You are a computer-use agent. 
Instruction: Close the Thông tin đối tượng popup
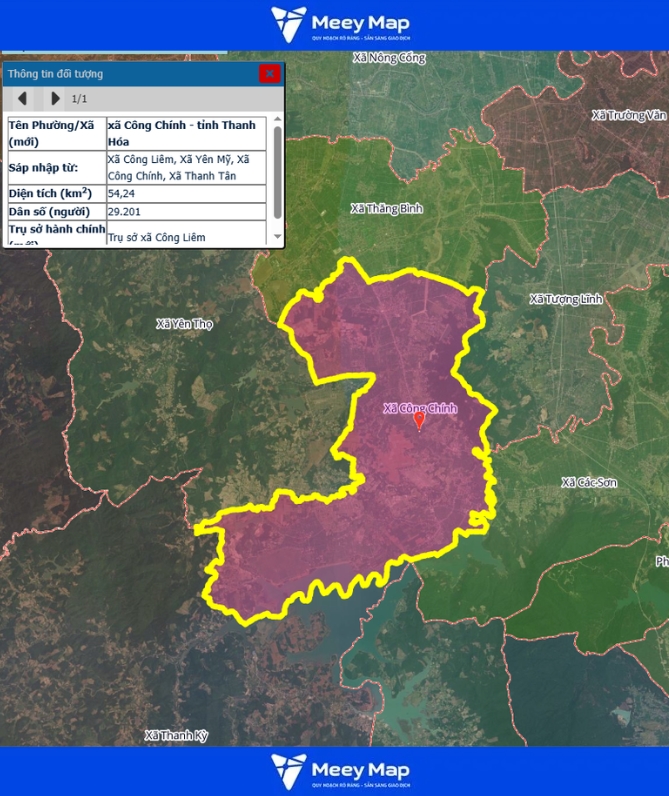point(269,73)
